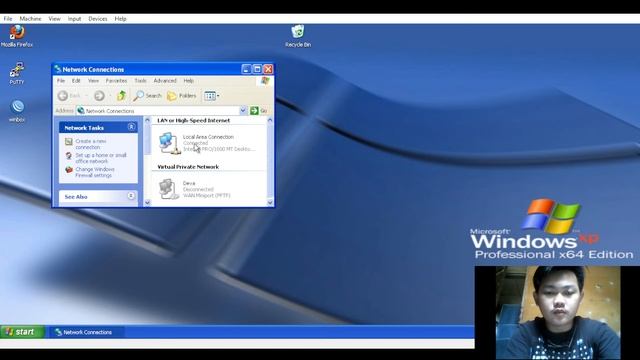This screenshot has height=360, width=640.
Task: Maximize the Network Connections window
Action: (257, 69)
